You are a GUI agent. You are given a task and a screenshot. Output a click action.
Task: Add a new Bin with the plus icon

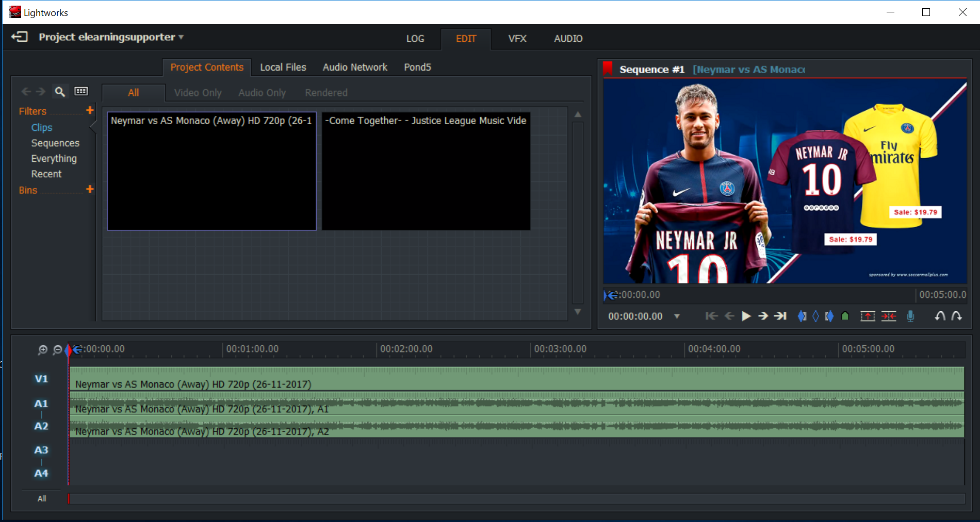coord(90,189)
